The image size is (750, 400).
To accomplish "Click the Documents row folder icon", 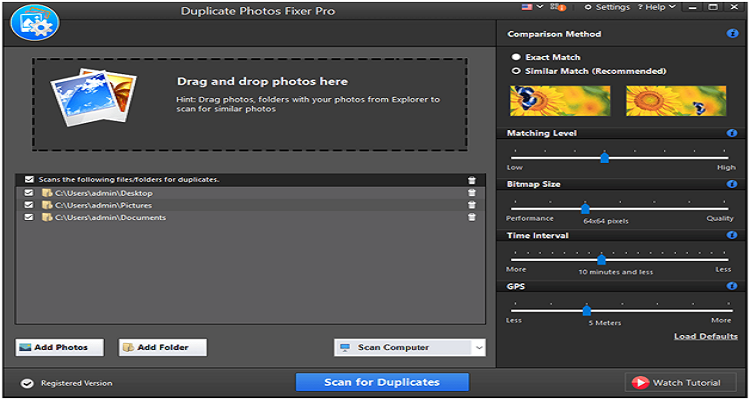I will pyautogui.click(x=46, y=217).
